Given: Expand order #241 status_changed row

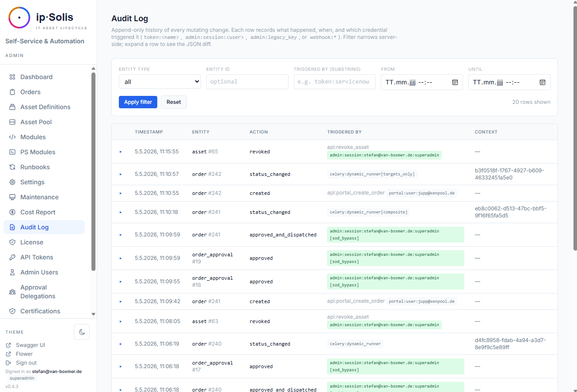Looking at the screenshot, I should 121,212.
